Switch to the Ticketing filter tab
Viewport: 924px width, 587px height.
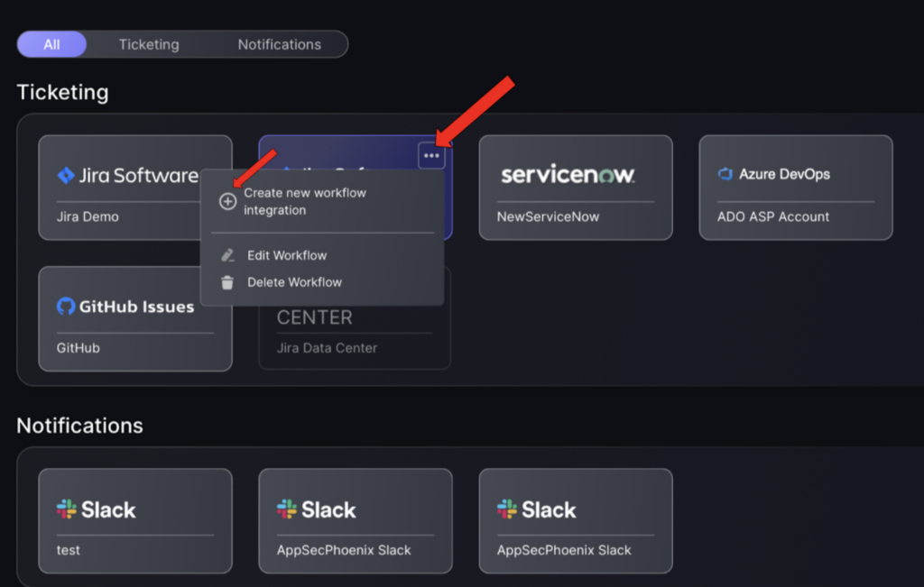tap(149, 44)
